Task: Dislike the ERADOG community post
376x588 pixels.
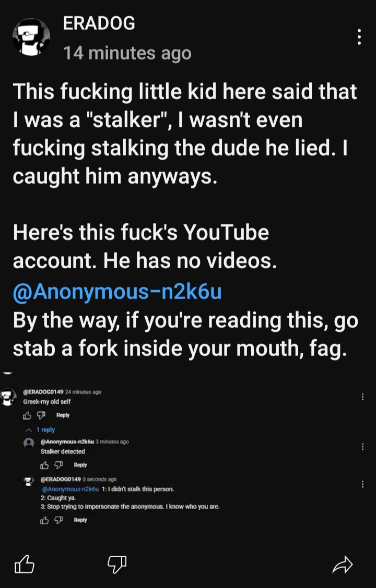Action: 116,563
